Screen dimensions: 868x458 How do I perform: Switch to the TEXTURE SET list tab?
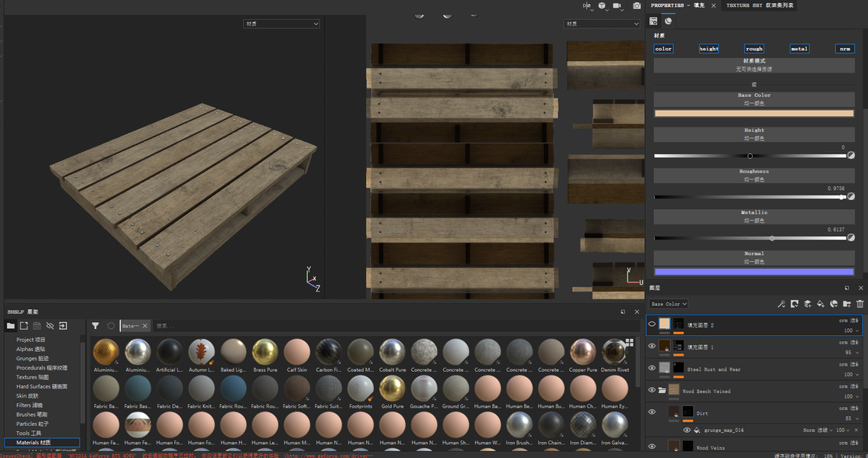[759, 5]
